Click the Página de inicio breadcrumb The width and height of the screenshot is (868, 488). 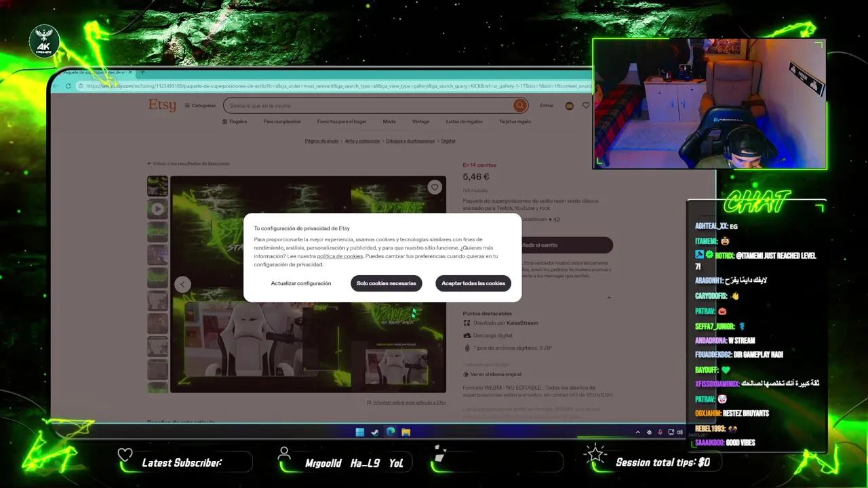point(321,141)
